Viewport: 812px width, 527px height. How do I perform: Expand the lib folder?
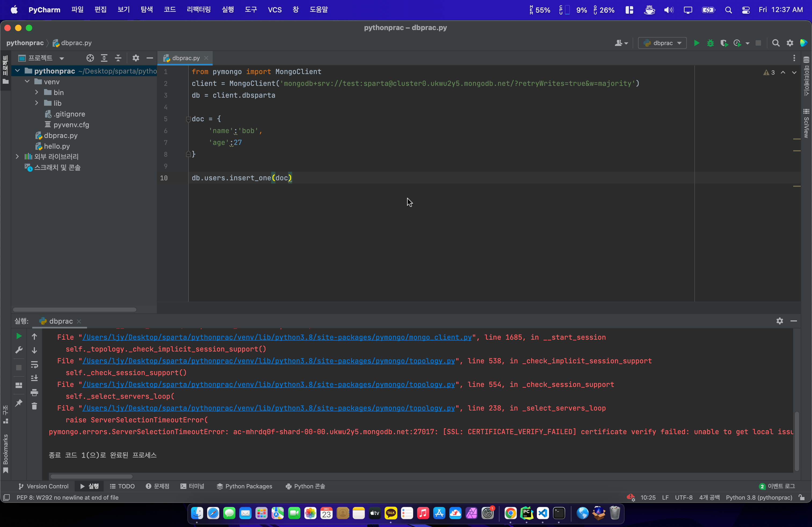click(37, 103)
